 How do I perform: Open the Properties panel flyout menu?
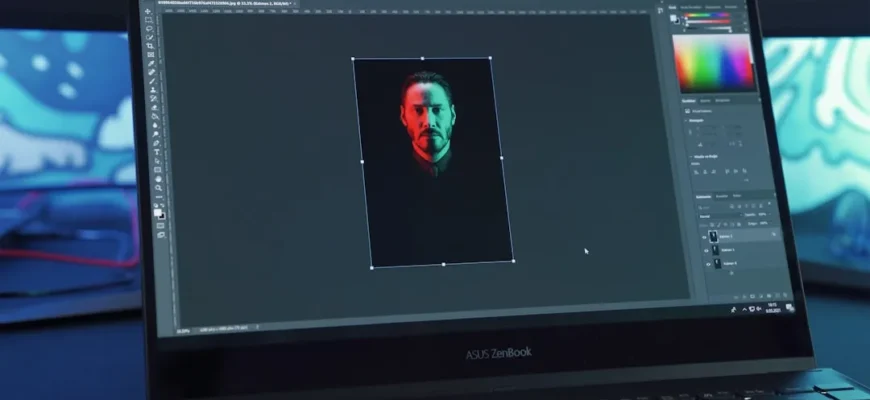click(760, 100)
